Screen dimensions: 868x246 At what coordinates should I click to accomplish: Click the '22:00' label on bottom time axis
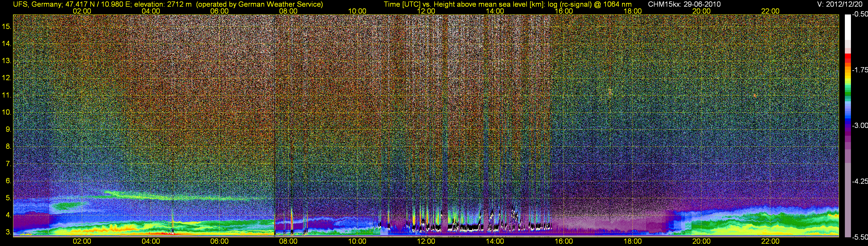pos(770,241)
